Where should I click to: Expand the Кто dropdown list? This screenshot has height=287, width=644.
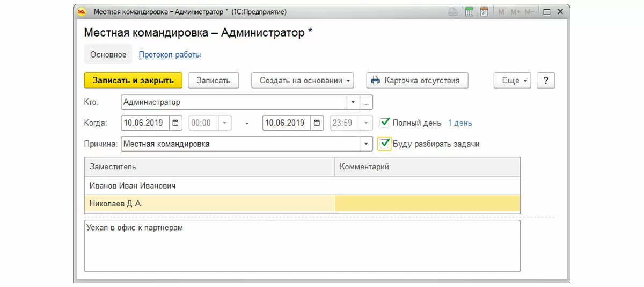pyautogui.click(x=353, y=102)
